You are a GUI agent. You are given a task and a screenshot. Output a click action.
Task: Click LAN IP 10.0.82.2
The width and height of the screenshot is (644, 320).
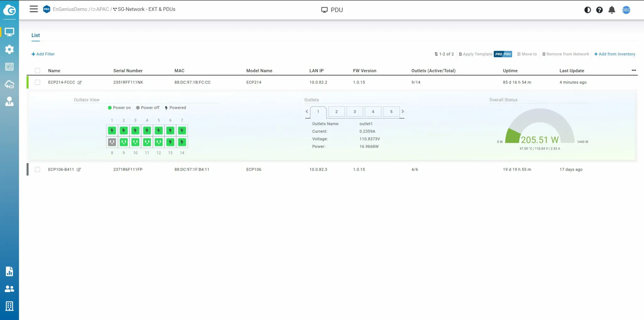coord(318,82)
